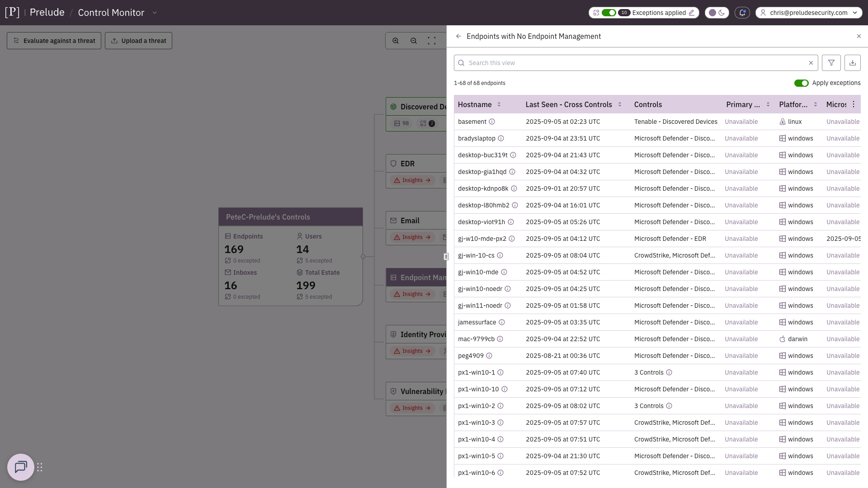Open the filter options funnel icon
Image resolution: width=868 pixels, height=488 pixels.
[x=831, y=63]
